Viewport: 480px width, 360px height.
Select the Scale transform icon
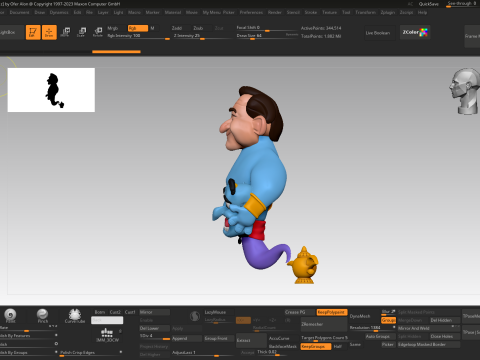point(81,32)
